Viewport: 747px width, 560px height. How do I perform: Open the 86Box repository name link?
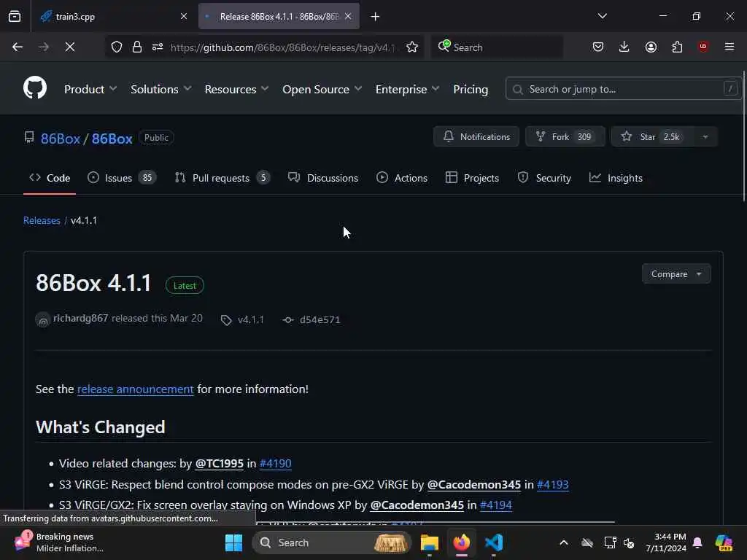pyautogui.click(x=112, y=139)
